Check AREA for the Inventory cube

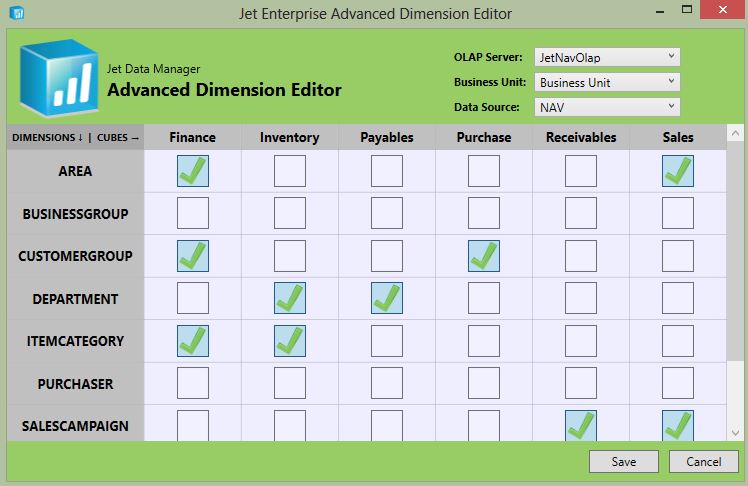tap(290, 171)
